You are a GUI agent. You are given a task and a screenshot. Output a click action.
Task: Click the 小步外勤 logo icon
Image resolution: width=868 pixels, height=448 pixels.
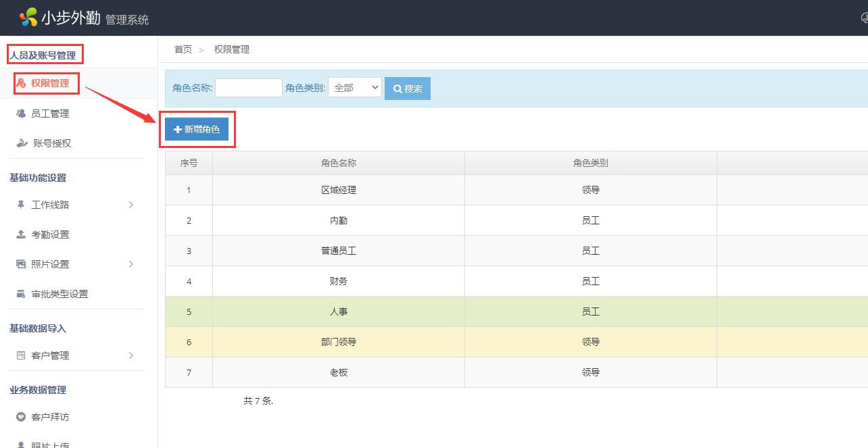pyautogui.click(x=28, y=17)
